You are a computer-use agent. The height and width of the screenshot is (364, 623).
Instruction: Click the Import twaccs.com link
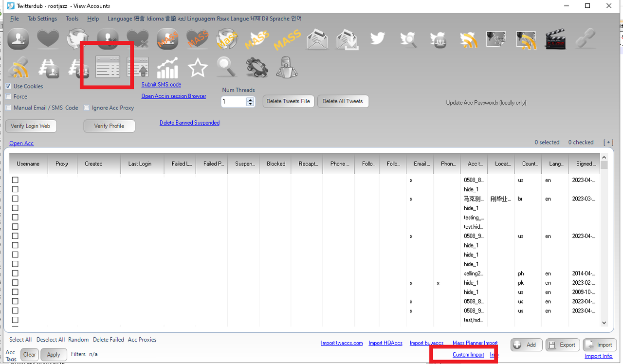pyautogui.click(x=342, y=343)
